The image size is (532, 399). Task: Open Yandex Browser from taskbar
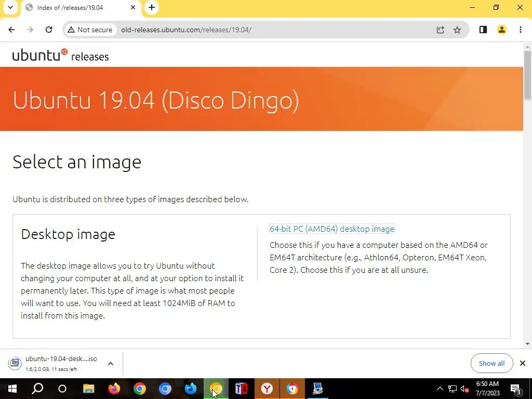[x=267, y=389]
